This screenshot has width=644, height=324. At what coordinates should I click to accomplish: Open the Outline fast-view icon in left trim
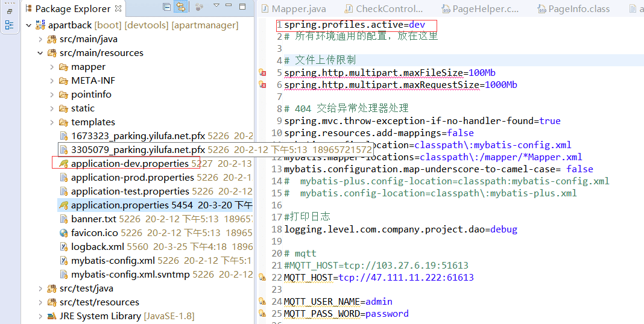pyautogui.click(x=9, y=25)
